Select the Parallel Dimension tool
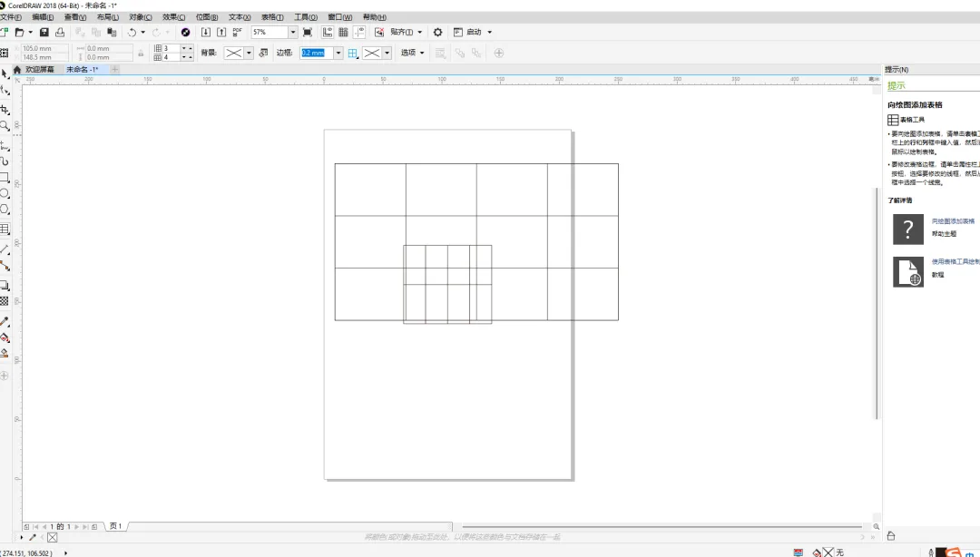 (5, 249)
